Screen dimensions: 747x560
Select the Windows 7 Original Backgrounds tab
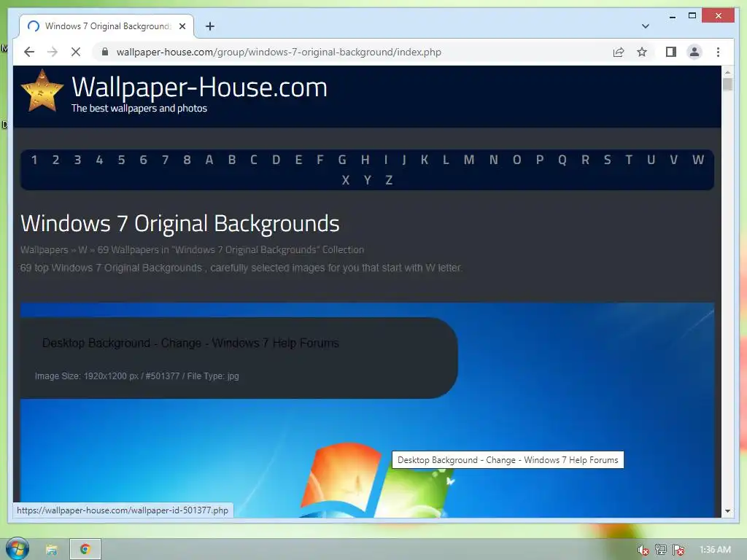coord(107,26)
